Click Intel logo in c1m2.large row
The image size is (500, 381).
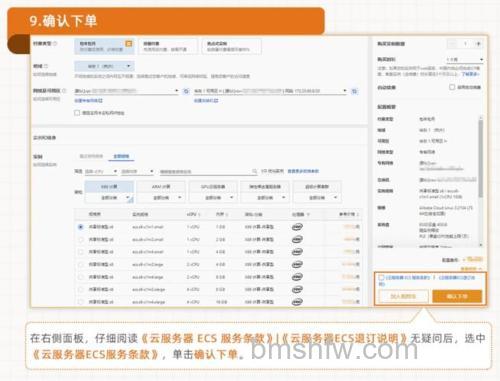[x=297, y=264]
